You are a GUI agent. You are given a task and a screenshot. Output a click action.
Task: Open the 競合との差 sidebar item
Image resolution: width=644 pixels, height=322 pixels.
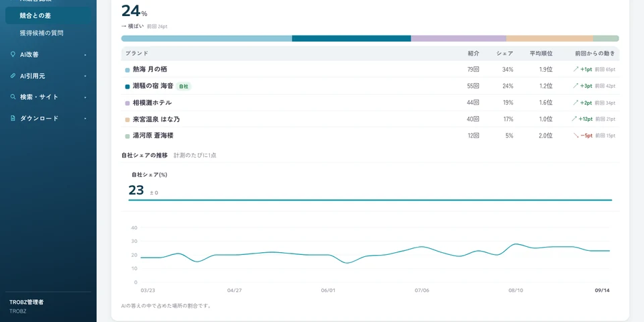pos(48,15)
